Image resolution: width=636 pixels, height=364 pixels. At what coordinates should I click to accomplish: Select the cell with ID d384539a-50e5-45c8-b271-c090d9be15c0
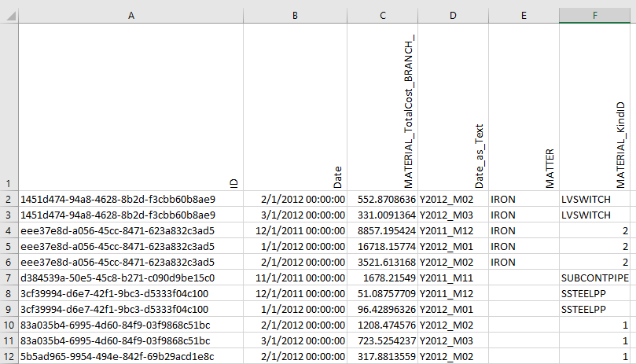[x=131, y=278]
